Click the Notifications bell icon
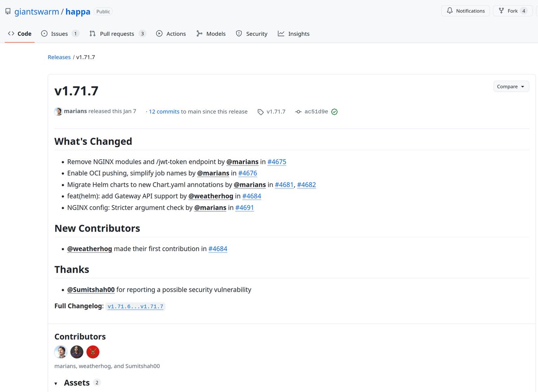This screenshot has width=538, height=392. 450,11
